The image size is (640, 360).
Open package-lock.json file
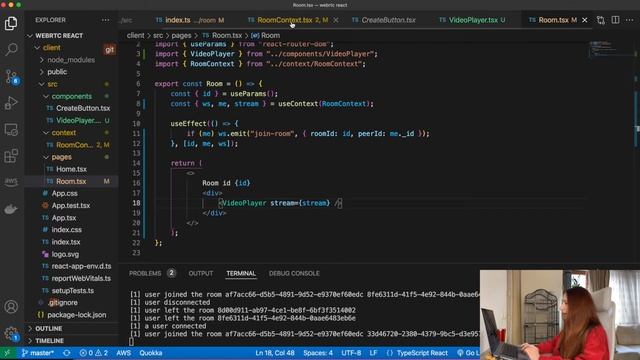(76, 315)
